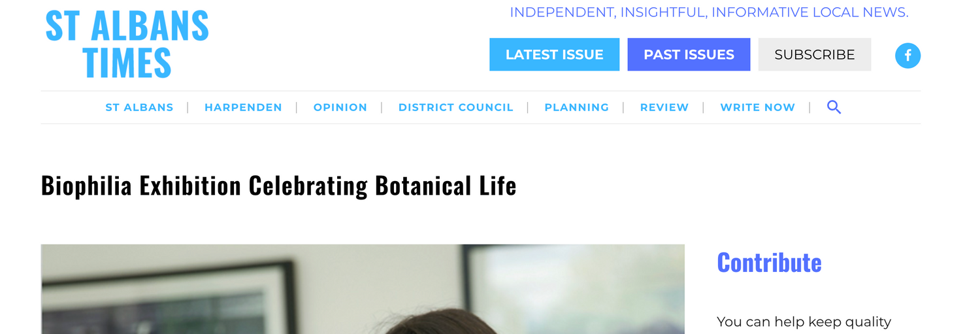The width and height of the screenshot is (980, 334).
Task: Click the Independent, Insightful, Informative tagline
Action: click(709, 12)
